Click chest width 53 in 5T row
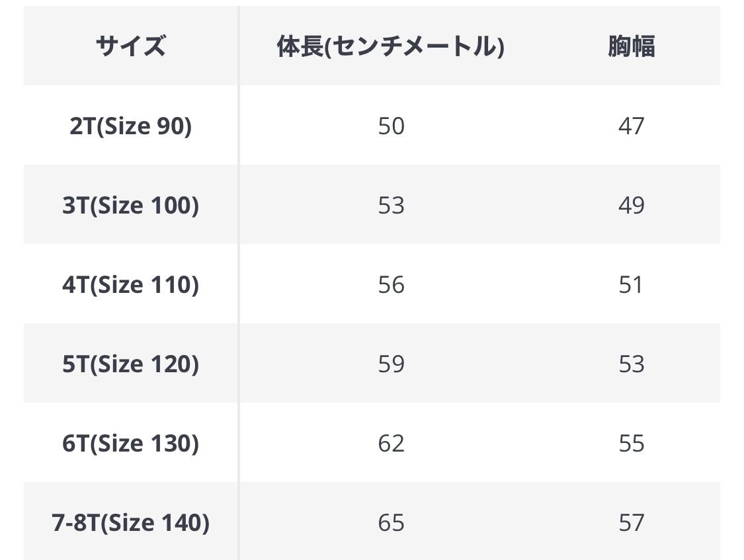Screen dimensions: 744x560 click(631, 364)
